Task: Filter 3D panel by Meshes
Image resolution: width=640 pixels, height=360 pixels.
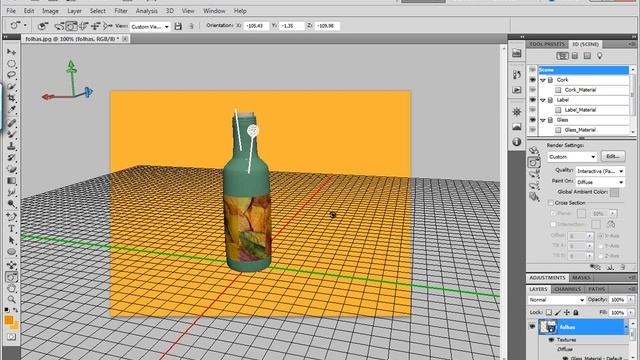Action: [x=575, y=56]
